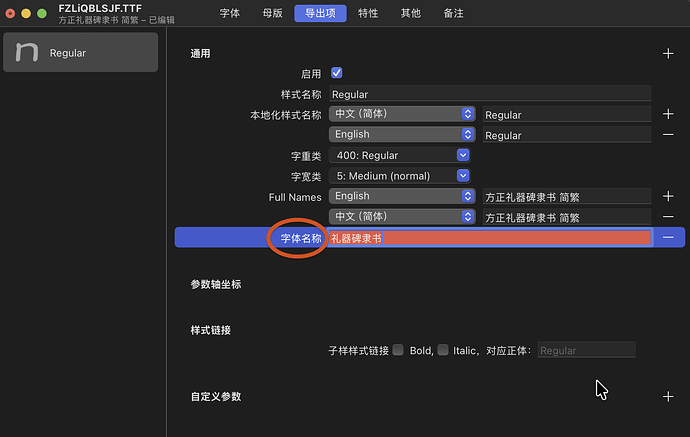690x437 pixels.
Task: Edit the 中文 Full Names value field
Action: (567, 217)
